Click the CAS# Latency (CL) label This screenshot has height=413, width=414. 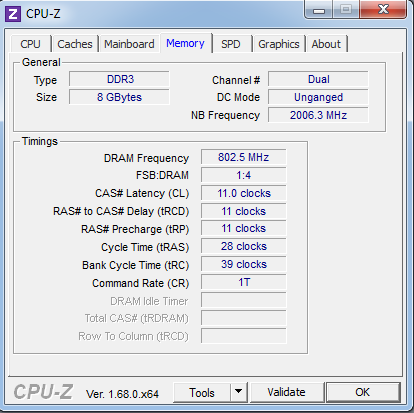(x=142, y=193)
